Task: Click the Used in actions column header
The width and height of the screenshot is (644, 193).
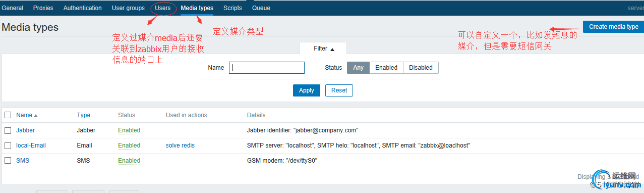Action: [x=187, y=115]
